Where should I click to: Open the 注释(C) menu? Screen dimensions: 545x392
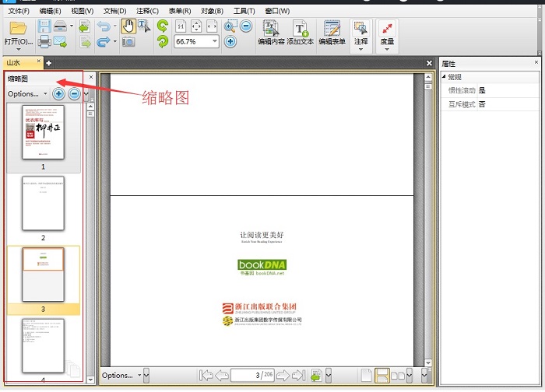[147, 11]
